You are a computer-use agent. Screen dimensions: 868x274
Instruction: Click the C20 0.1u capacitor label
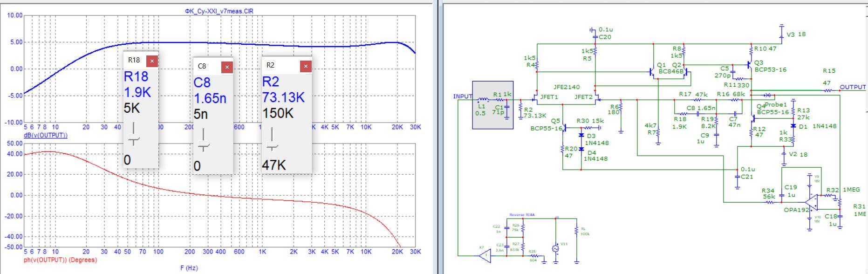[606, 33]
